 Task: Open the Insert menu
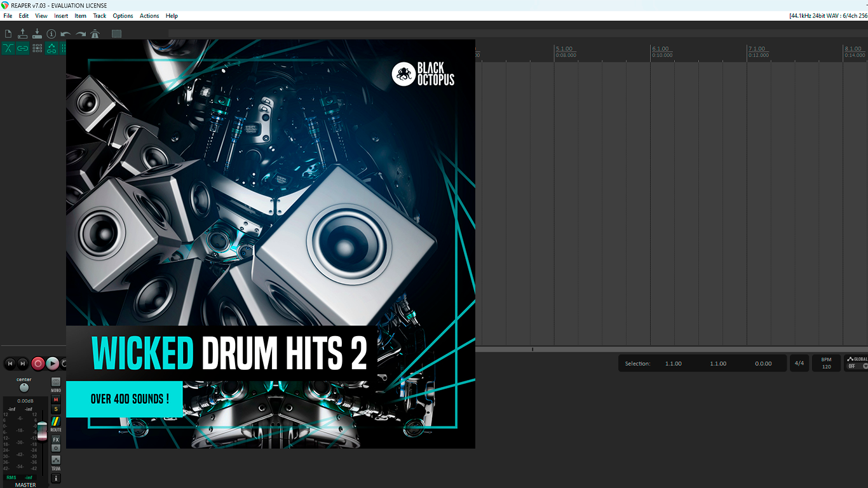(61, 16)
